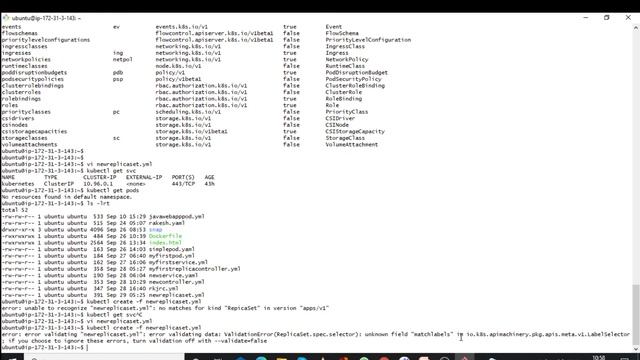This screenshot has width=640, height=360.
Task: Select the 'pdb' short name
Action: [118, 73]
